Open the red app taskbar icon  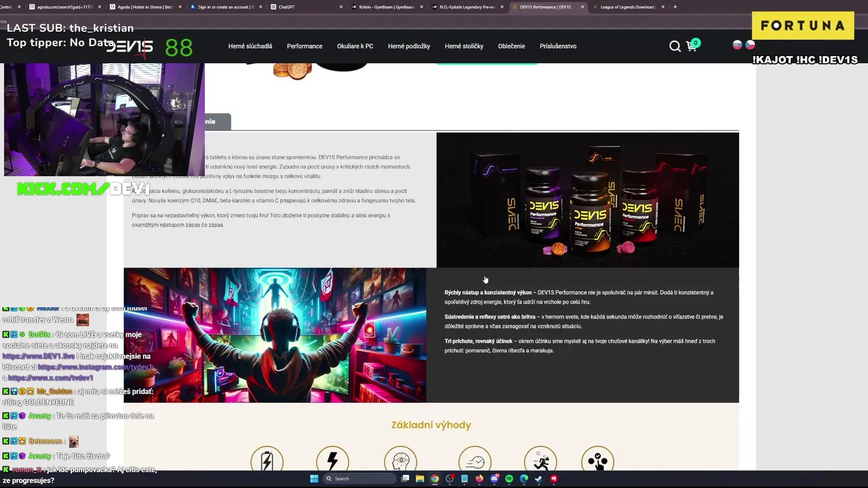554,479
